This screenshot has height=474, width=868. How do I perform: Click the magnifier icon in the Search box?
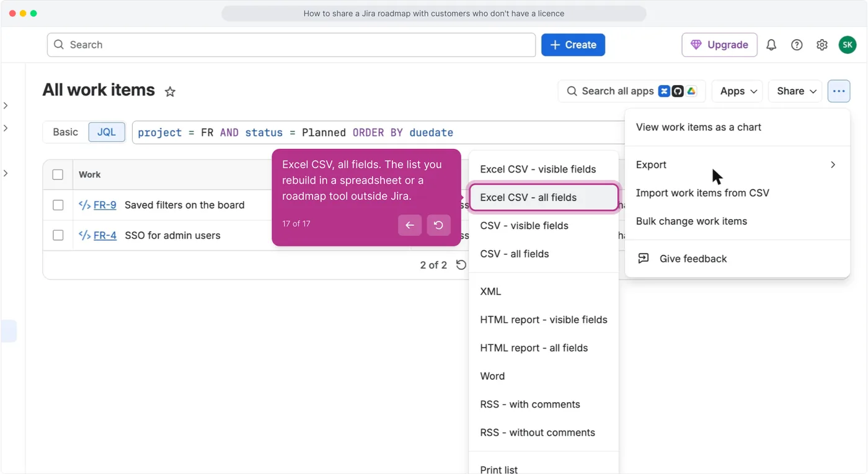[x=59, y=45]
